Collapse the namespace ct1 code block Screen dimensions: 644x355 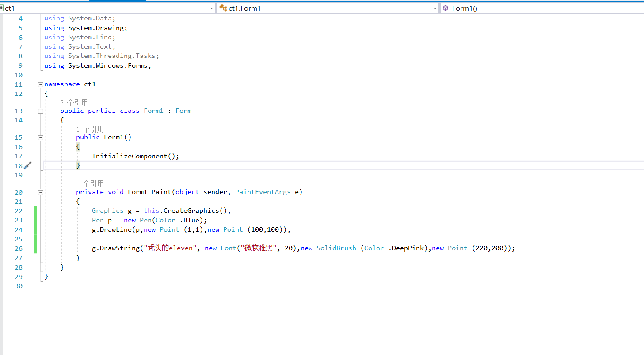pyautogui.click(x=40, y=84)
